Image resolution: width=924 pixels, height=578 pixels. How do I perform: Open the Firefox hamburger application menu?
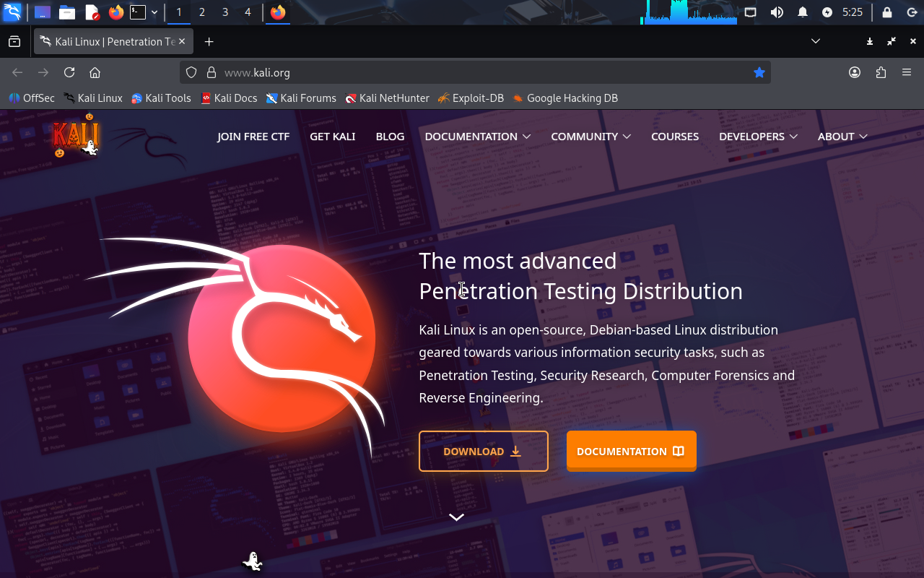point(907,72)
